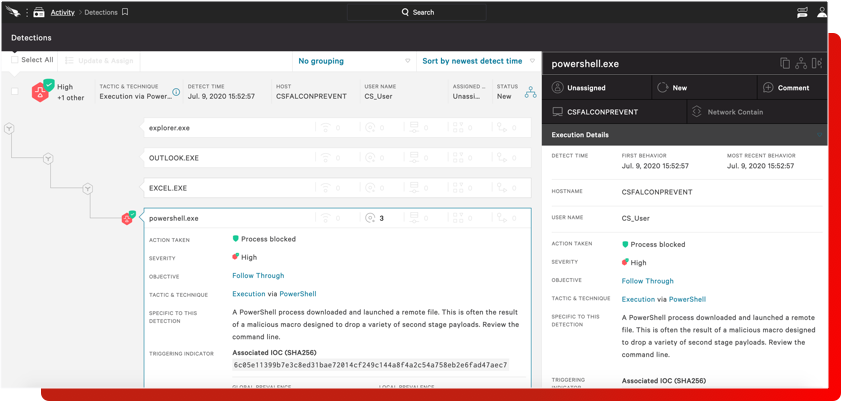The height and width of the screenshot is (401, 841).
Task: Click info icon beside Execution via PowerShell
Action: pos(176,93)
